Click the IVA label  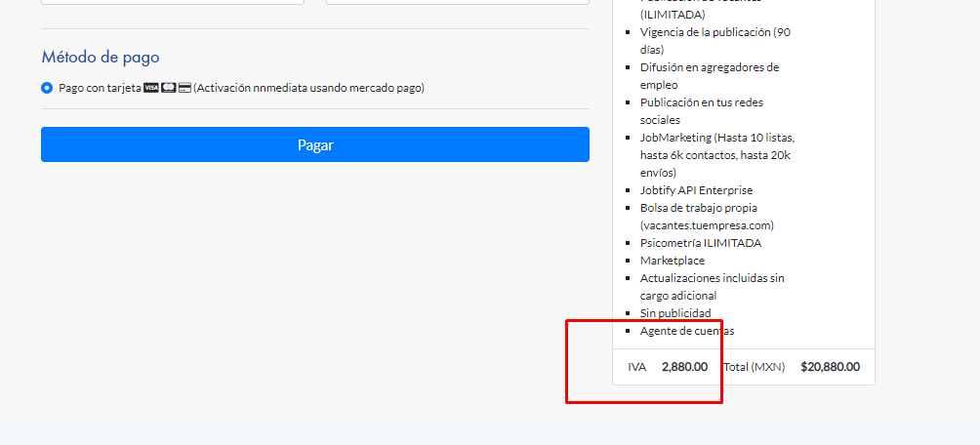(x=636, y=367)
